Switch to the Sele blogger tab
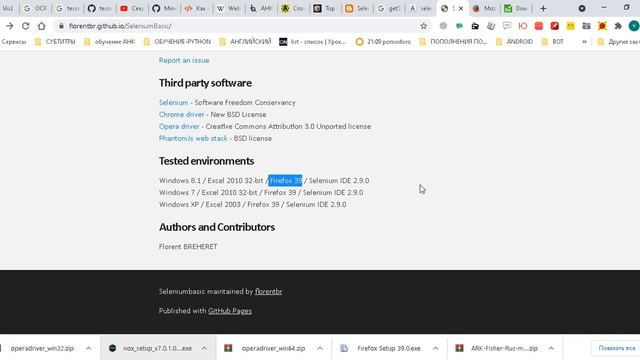The height and width of the screenshot is (360, 640). pos(356,8)
